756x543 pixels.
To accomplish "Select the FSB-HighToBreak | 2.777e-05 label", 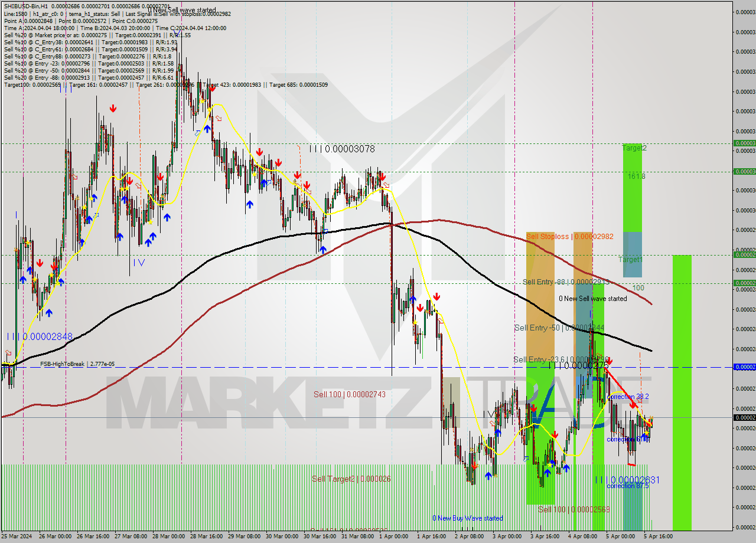I will coord(77,364).
